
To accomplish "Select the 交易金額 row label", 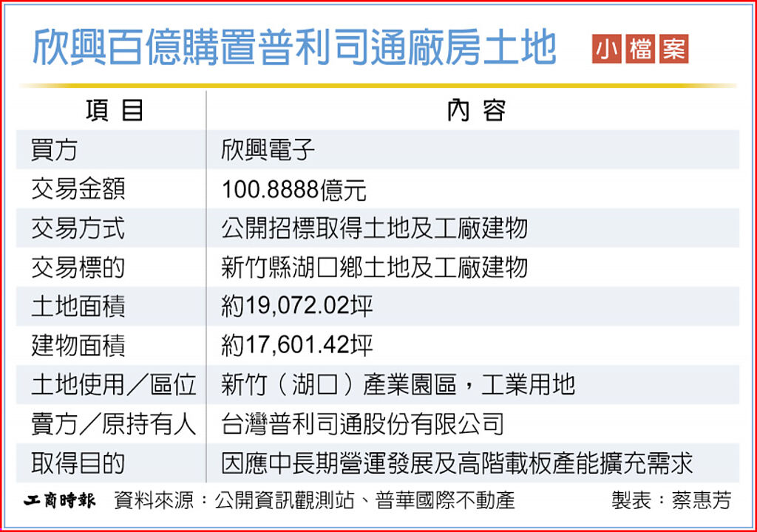I will [78, 188].
